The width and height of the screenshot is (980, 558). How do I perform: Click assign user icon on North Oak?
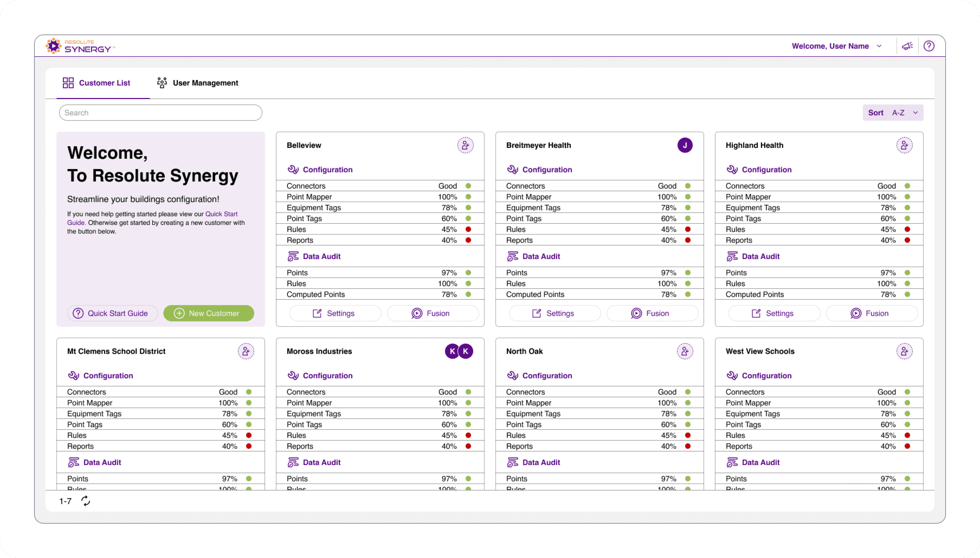click(x=685, y=351)
